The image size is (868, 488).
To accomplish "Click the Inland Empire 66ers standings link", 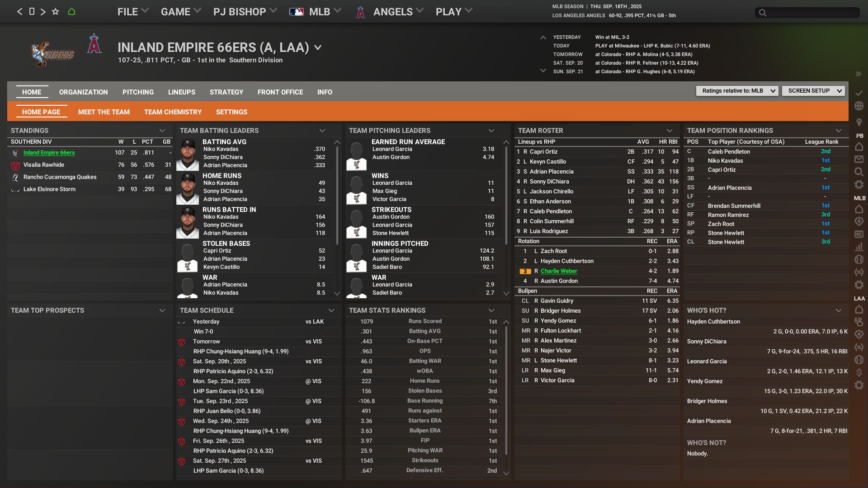I will click(49, 153).
